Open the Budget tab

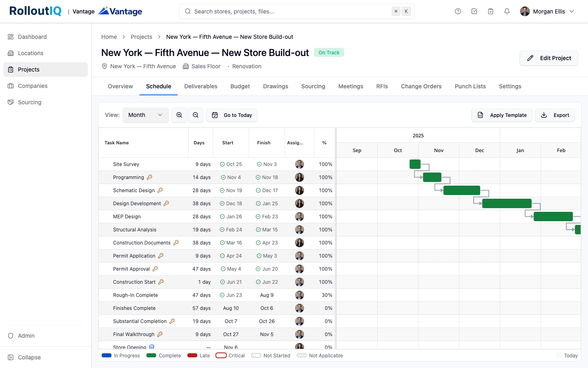point(240,86)
